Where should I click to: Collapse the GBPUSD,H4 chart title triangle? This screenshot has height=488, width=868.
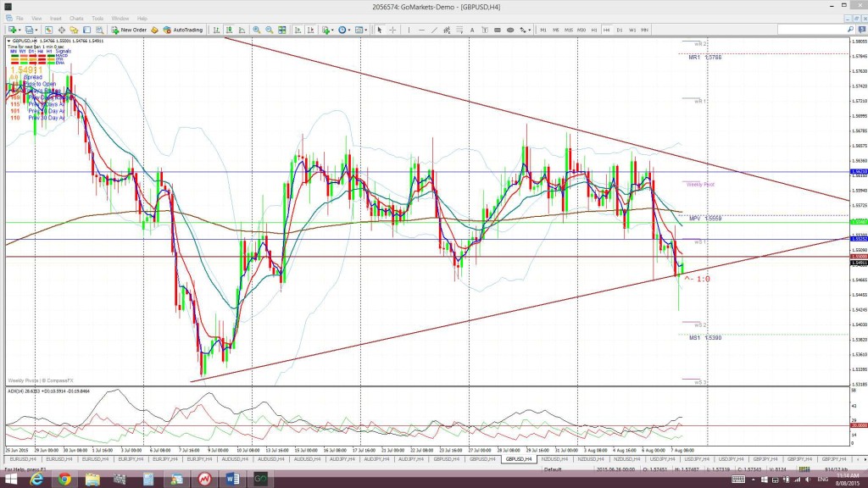click(8, 41)
